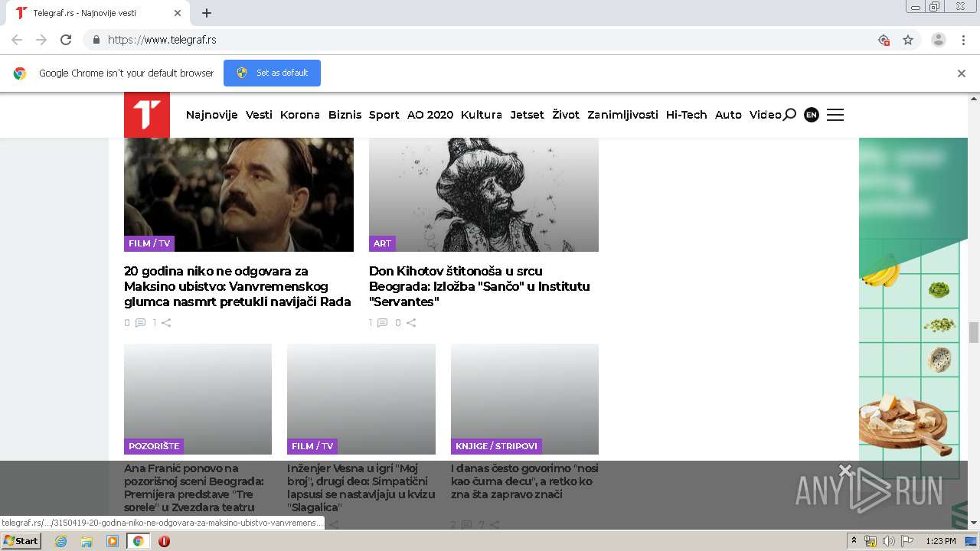Click taskbar clock 1:23 PM
The width and height of the screenshot is (980, 551).
click(940, 541)
